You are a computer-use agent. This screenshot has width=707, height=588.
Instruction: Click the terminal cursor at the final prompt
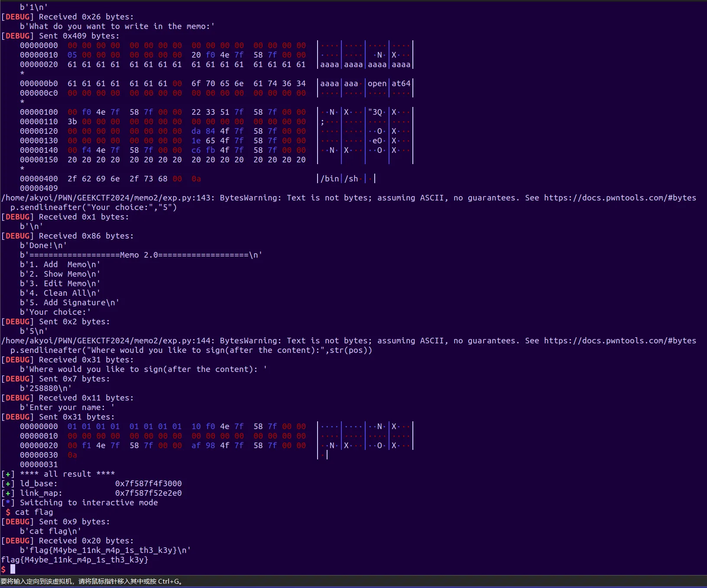[x=13, y=569]
